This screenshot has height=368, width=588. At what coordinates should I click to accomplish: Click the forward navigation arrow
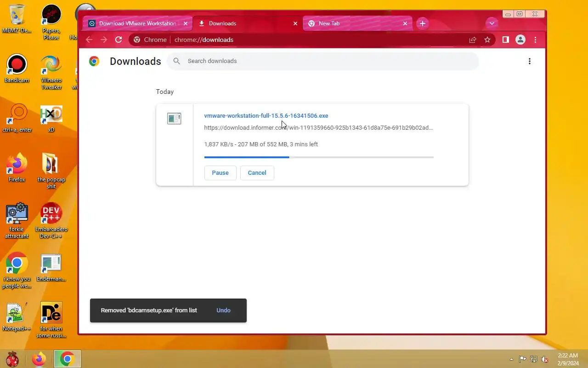pyautogui.click(x=104, y=40)
